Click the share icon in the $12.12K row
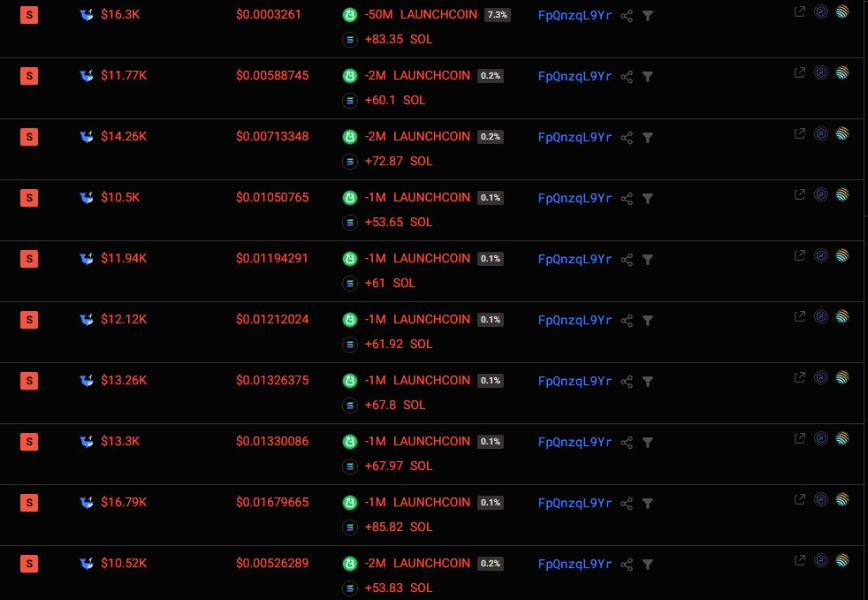The height and width of the screenshot is (600, 868). [x=627, y=320]
